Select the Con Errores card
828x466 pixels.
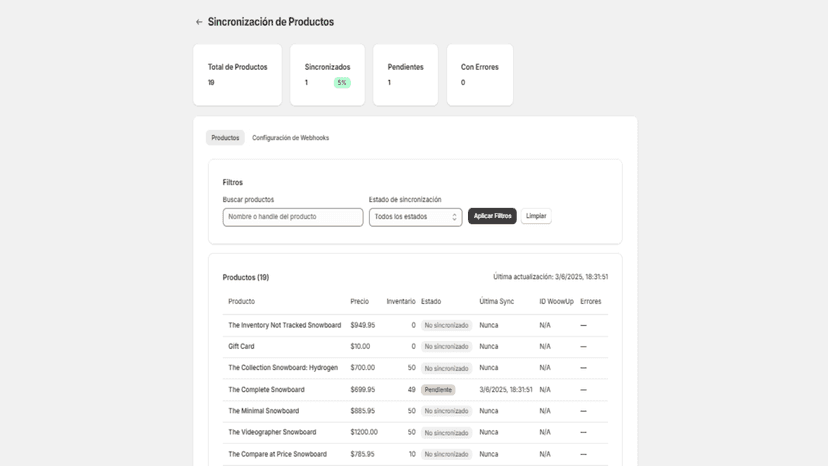pyautogui.click(x=480, y=75)
